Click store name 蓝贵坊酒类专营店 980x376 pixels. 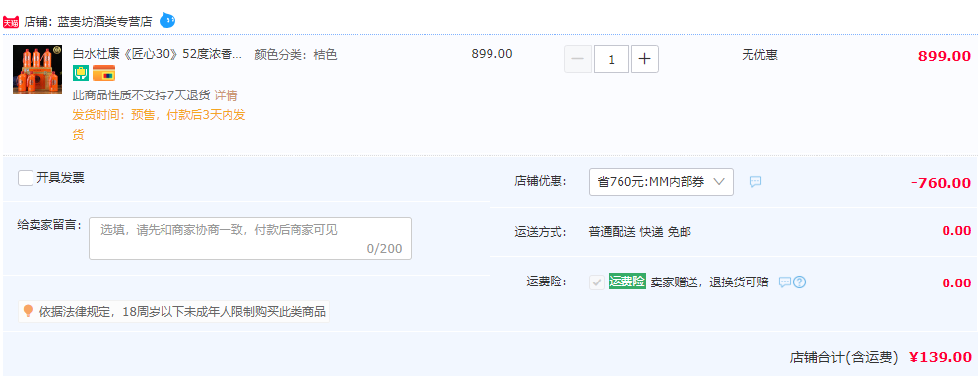pyautogui.click(x=105, y=22)
